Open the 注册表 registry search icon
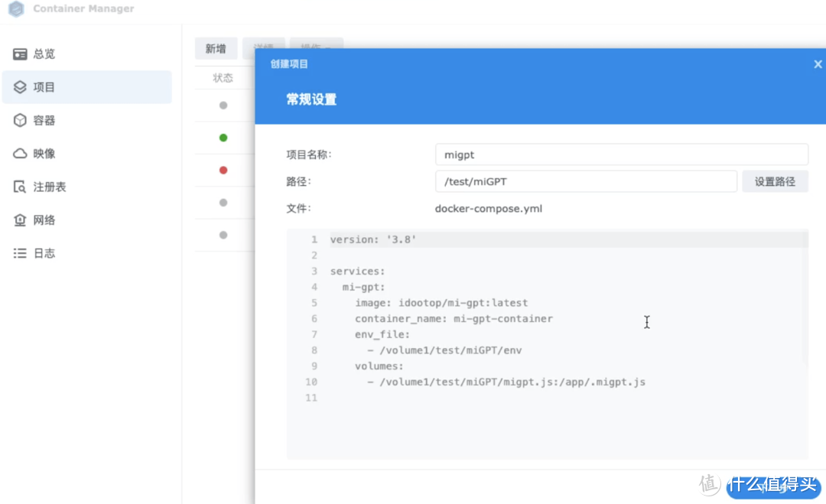 pos(21,187)
